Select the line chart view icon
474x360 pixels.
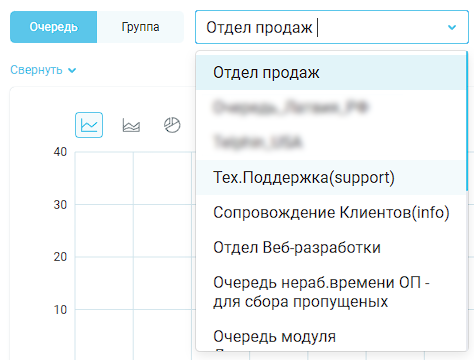click(x=89, y=125)
